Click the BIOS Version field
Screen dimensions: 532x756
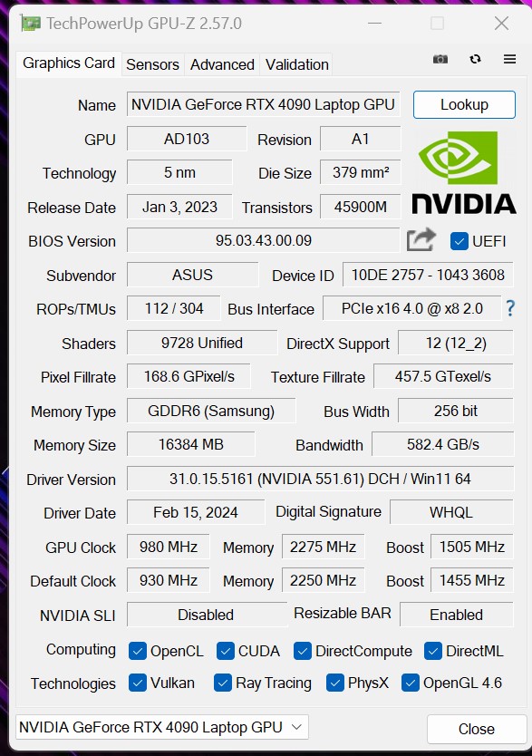(263, 240)
